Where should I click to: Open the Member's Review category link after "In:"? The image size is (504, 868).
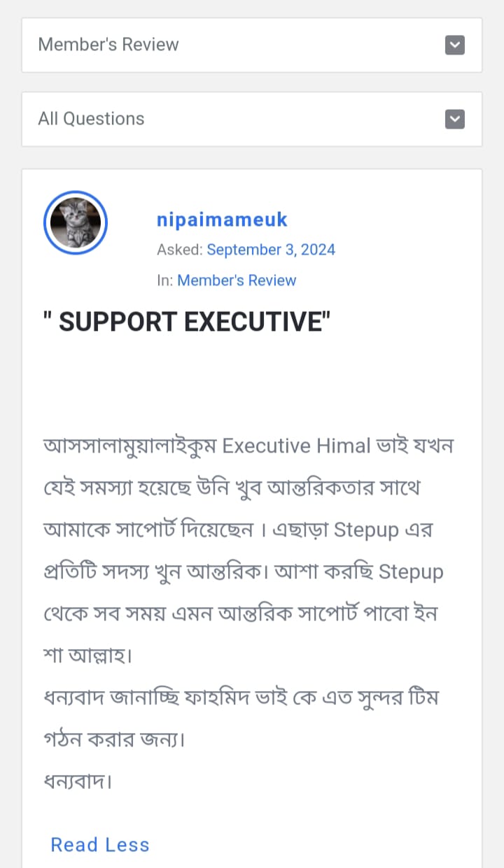(x=237, y=280)
